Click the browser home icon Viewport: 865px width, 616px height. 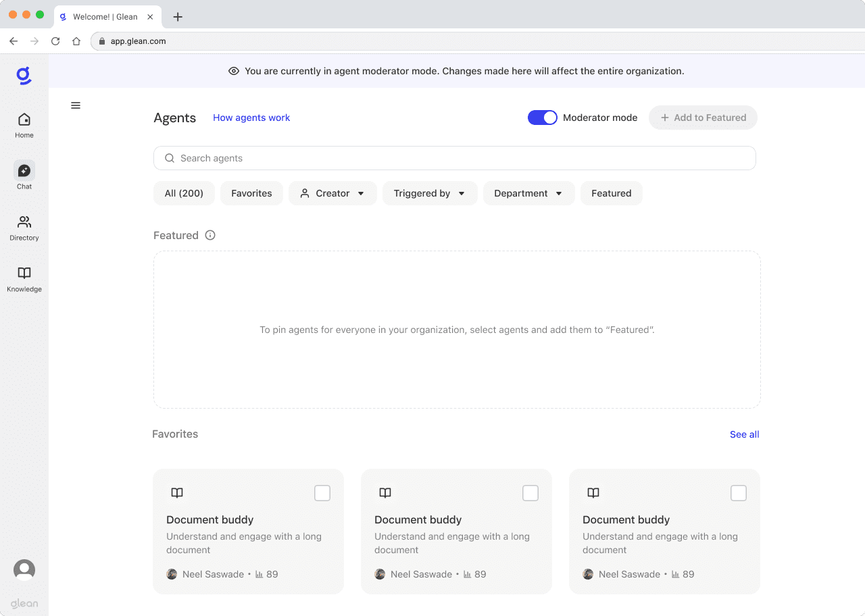76,41
